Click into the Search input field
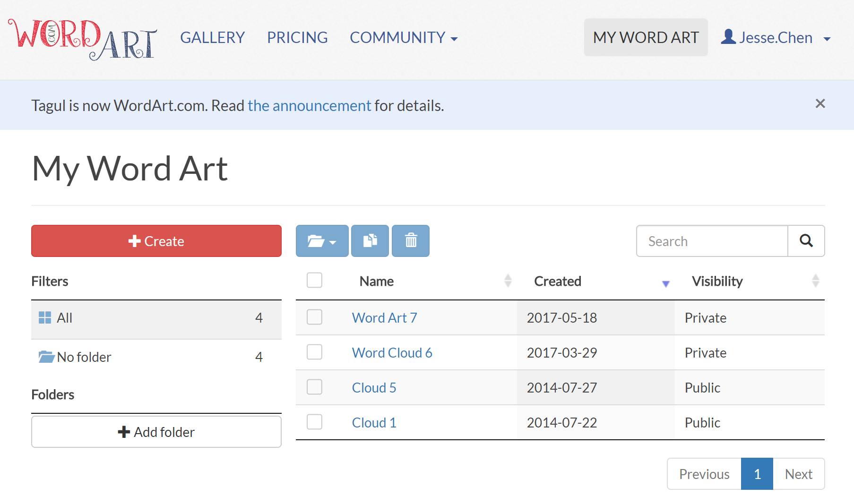This screenshot has width=854, height=504. point(712,241)
